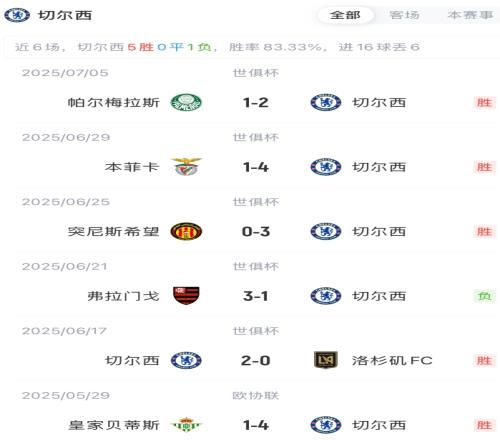Viewport: 500px width, 440px height.
Task: Click the Benfica club crest
Action: [186, 167]
